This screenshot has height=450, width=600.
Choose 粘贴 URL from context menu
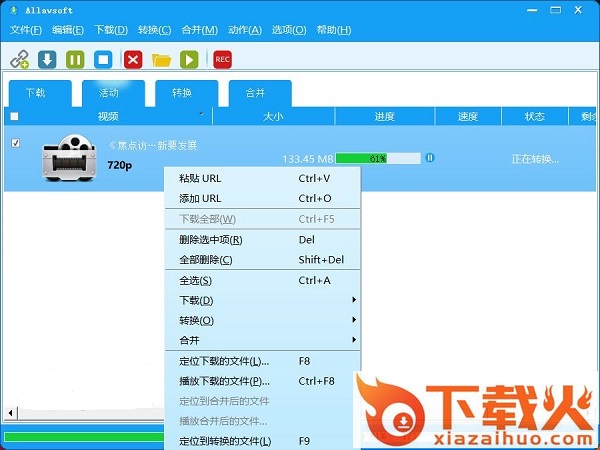tap(200, 178)
